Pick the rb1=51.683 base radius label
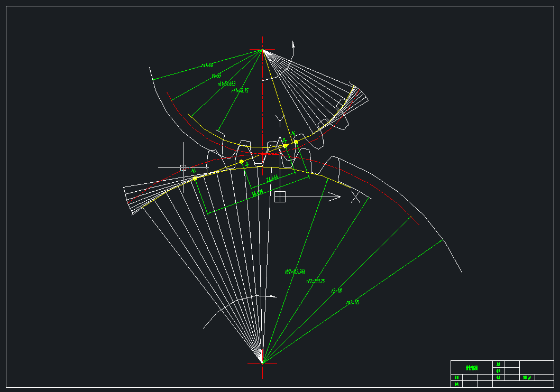 [226, 84]
